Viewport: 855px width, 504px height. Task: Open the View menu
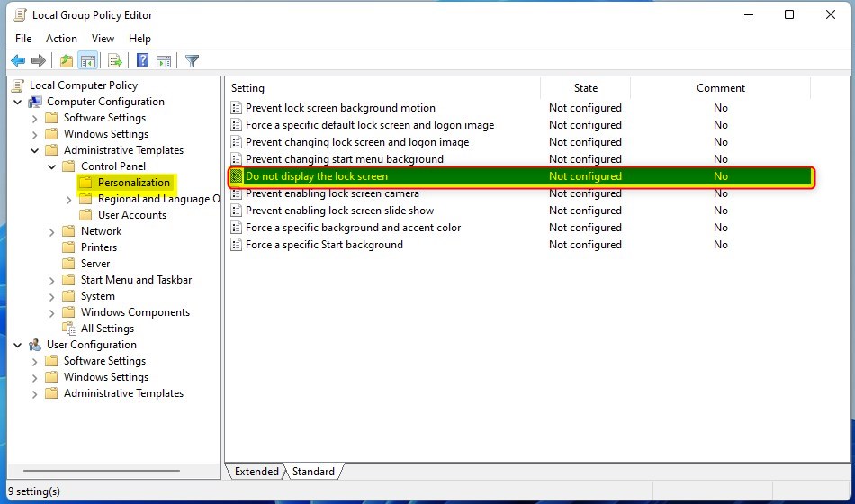pyautogui.click(x=103, y=38)
